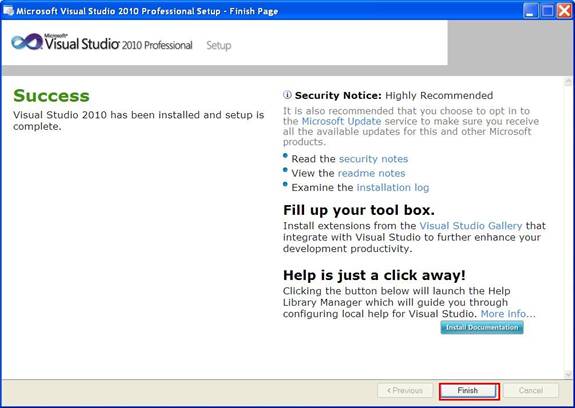Click the green Success heading

(x=51, y=96)
